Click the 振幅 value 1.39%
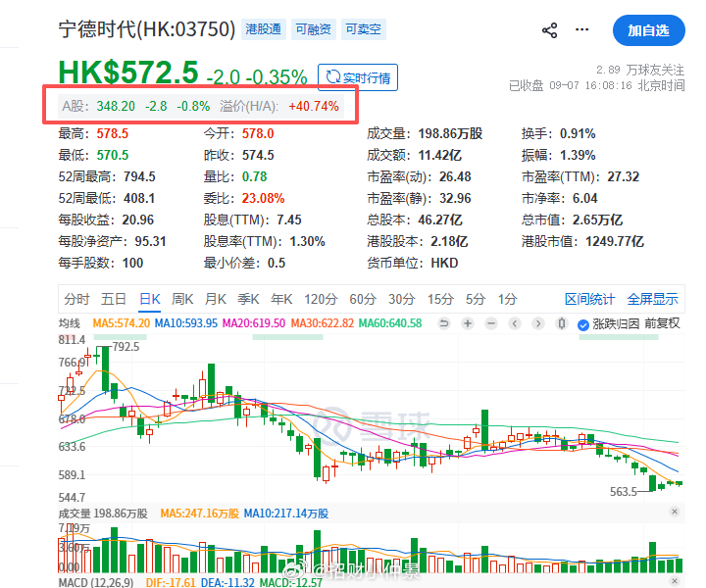 578,155
